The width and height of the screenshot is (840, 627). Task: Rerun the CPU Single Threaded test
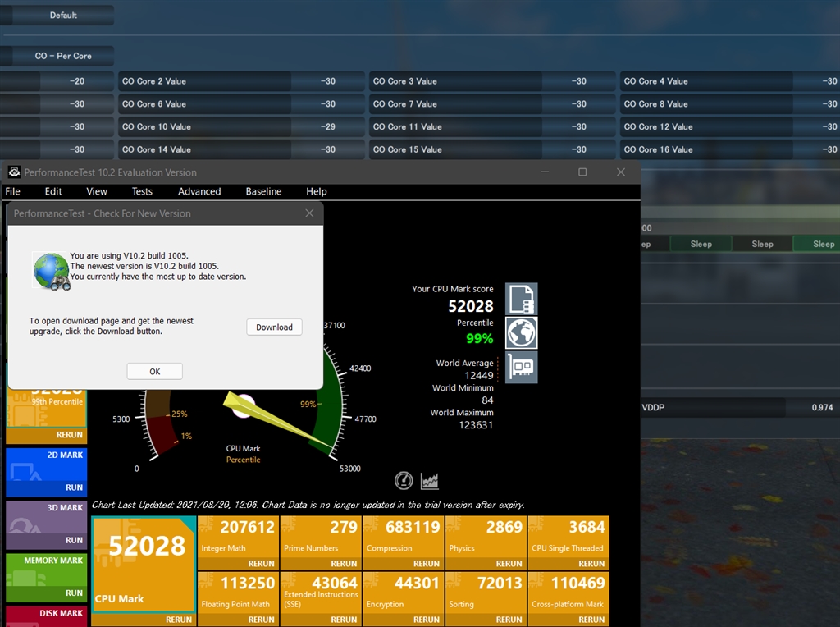591,563
